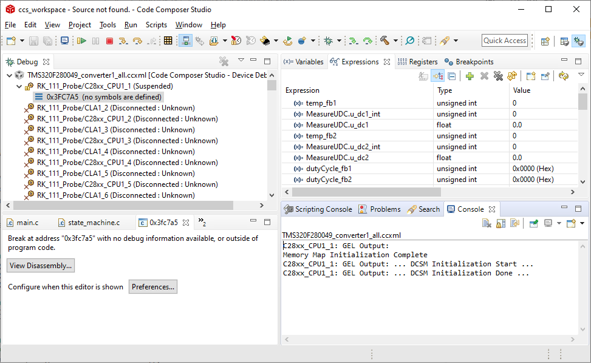This screenshot has height=364, width=591.
Task: Switch to CCS Debug perspective icon
Action: click(x=579, y=41)
